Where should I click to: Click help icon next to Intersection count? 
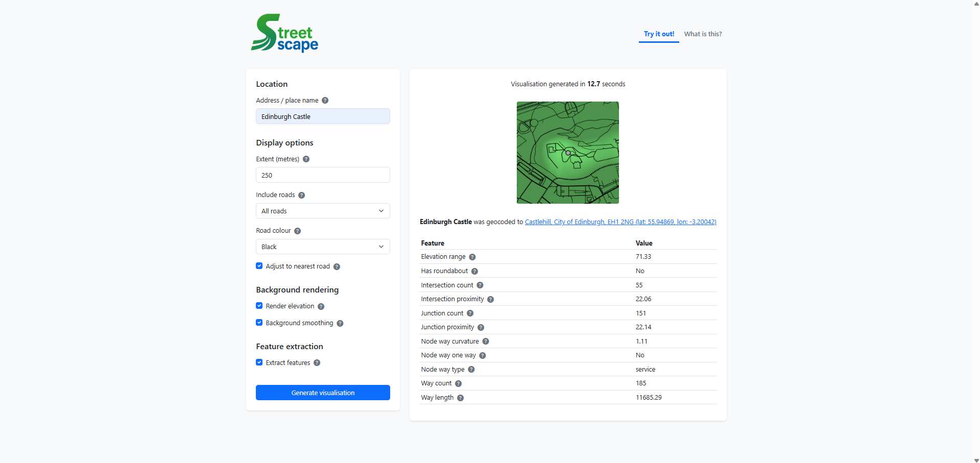point(480,285)
